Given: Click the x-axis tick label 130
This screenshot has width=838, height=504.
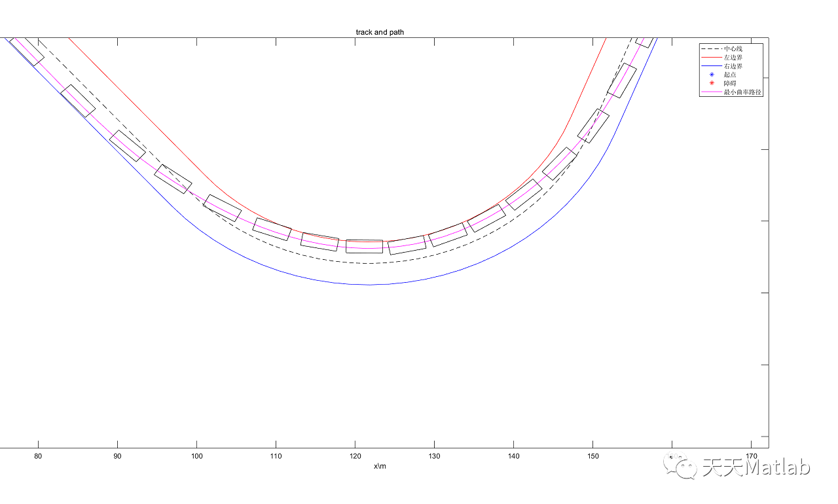Looking at the screenshot, I should coord(434,456).
